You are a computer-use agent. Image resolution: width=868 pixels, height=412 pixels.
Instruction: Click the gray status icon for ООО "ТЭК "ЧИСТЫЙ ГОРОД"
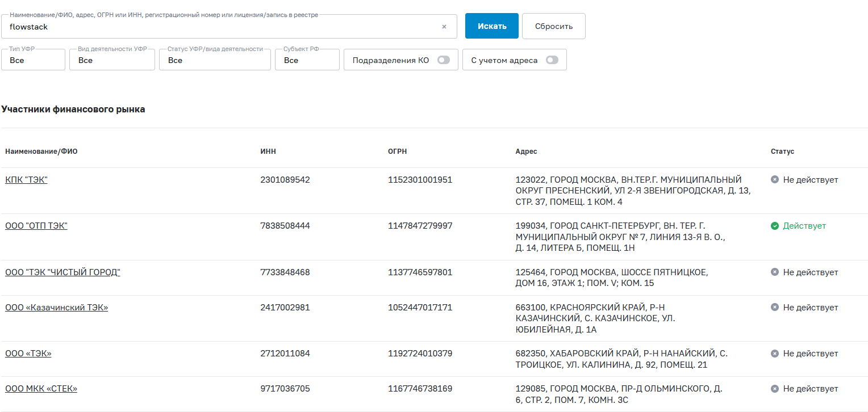click(x=774, y=272)
